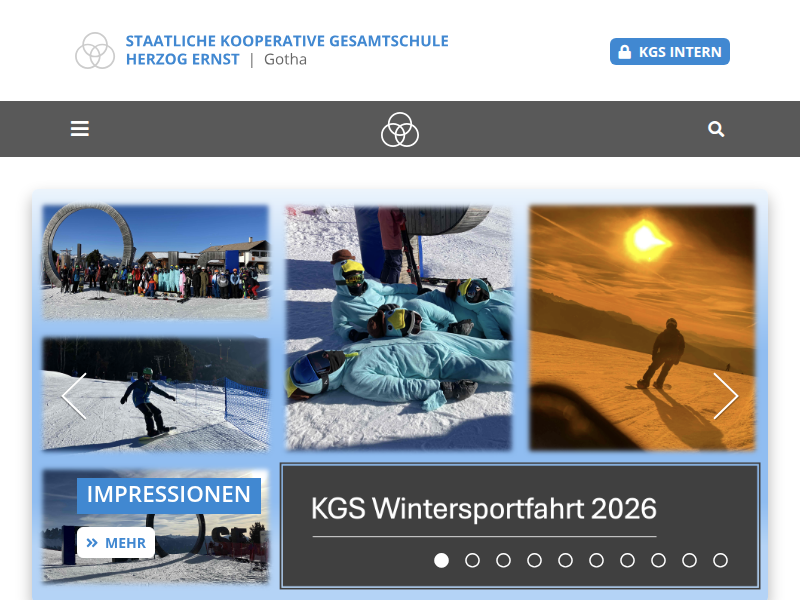Click the three-ring logo in the gray navbar

tap(399, 130)
